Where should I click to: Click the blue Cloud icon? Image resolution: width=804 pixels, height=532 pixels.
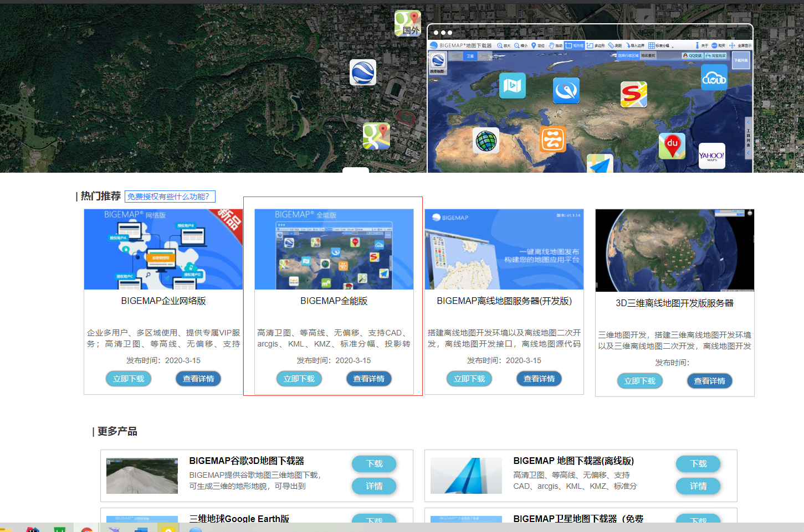(x=714, y=78)
